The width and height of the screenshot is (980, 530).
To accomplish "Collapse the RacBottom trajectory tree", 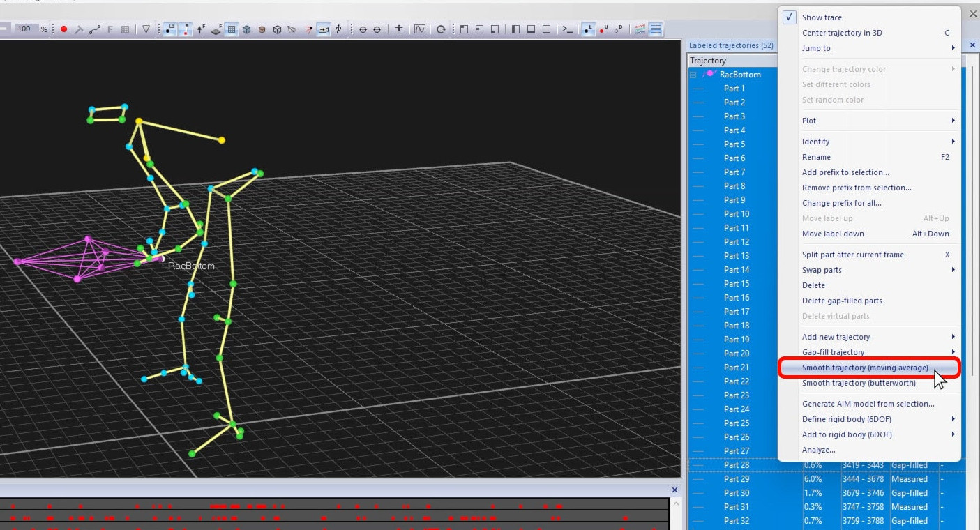I will tap(693, 75).
